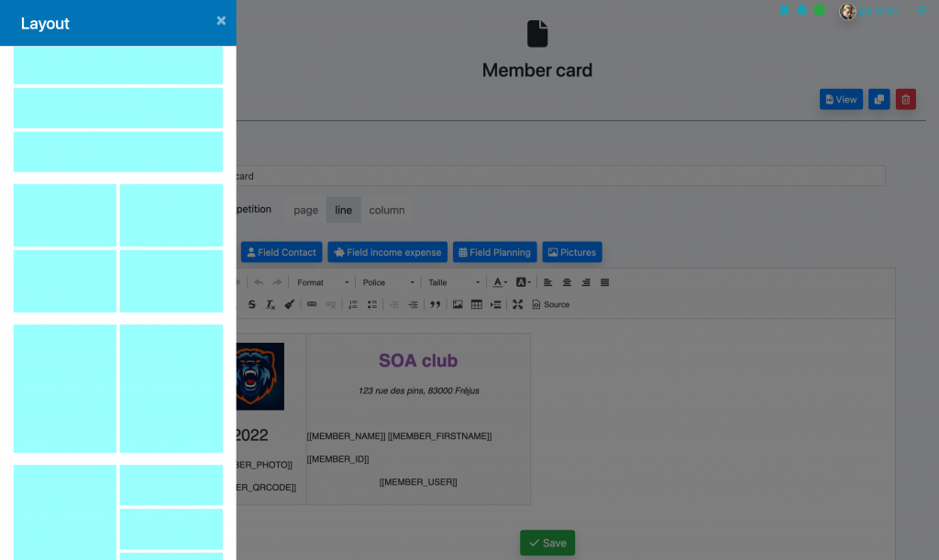Increase indent
Screen dimensions: 939x560
point(414,304)
